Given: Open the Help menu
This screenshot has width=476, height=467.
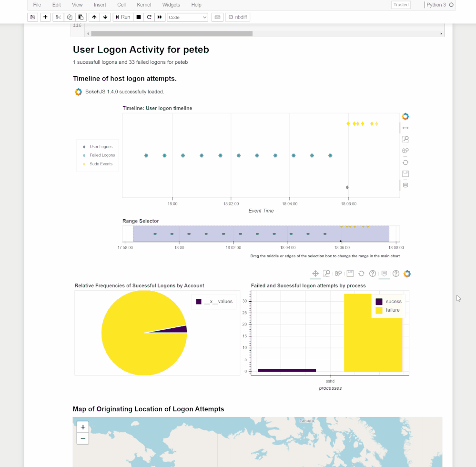Looking at the screenshot, I should point(196,5).
